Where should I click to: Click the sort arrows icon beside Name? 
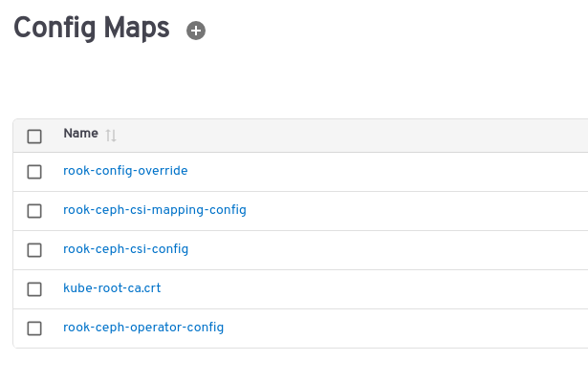click(x=111, y=136)
